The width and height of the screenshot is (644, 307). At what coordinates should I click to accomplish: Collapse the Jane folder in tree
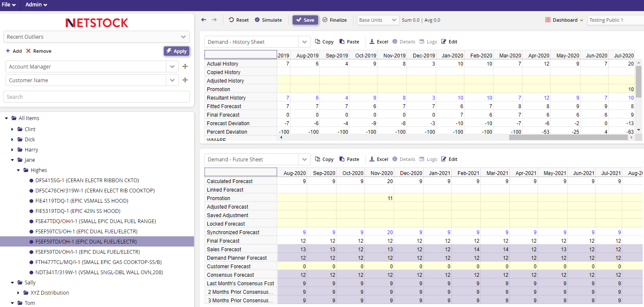click(12, 160)
